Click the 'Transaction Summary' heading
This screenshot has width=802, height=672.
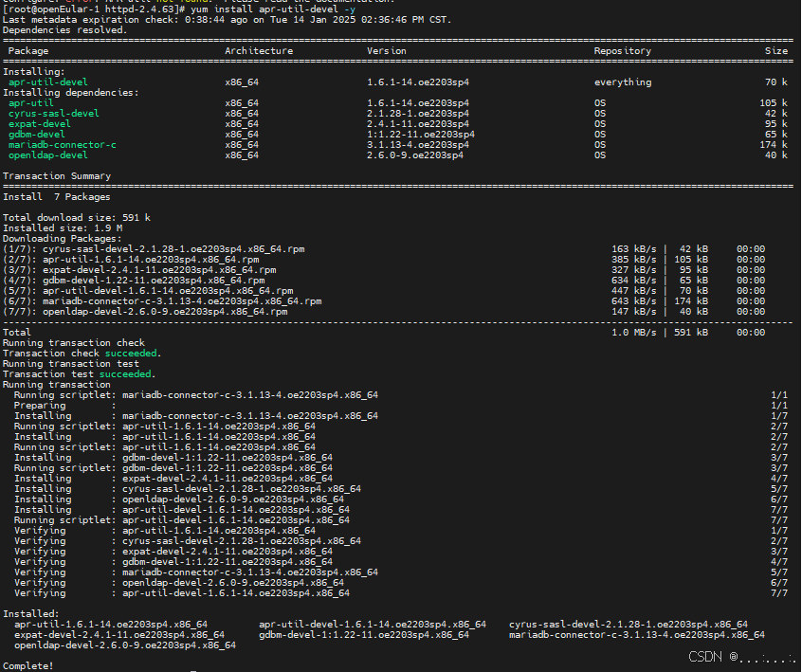pyautogui.click(x=57, y=176)
